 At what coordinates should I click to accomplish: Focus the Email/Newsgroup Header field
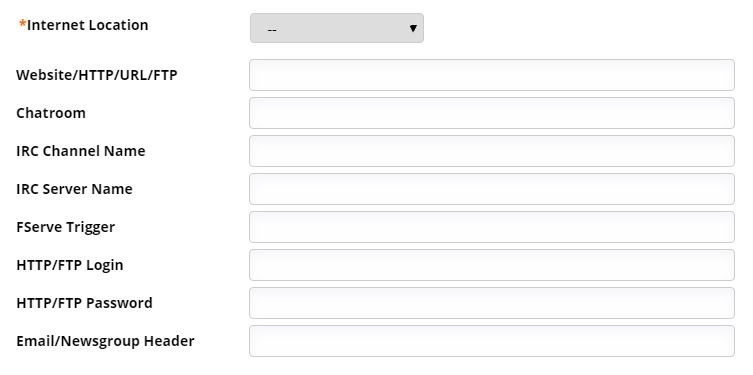tap(492, 340)
